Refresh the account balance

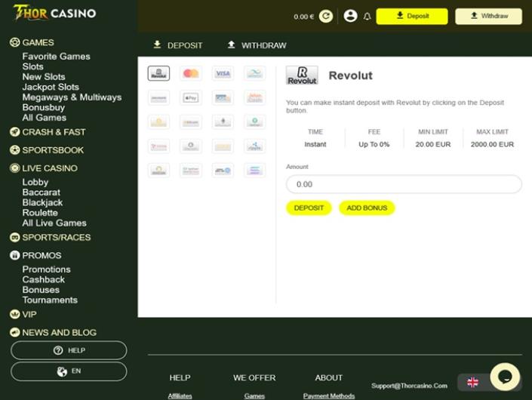[326, 16]
